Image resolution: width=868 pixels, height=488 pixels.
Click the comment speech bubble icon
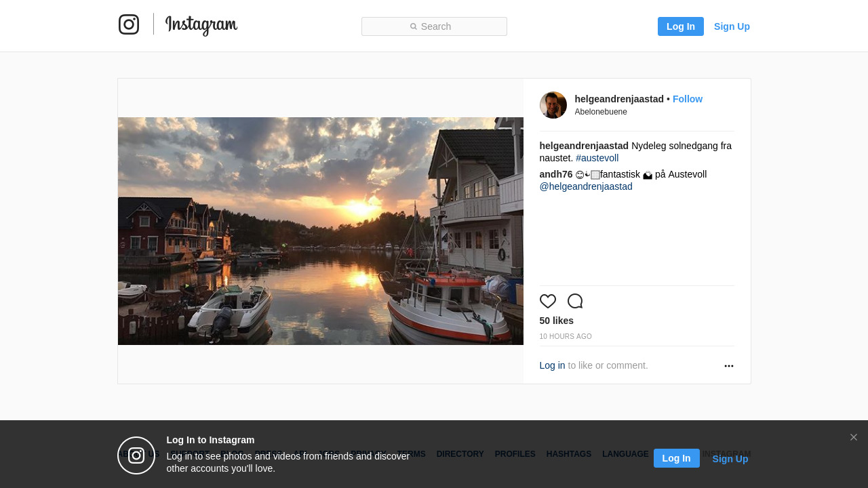pos(575,302)
